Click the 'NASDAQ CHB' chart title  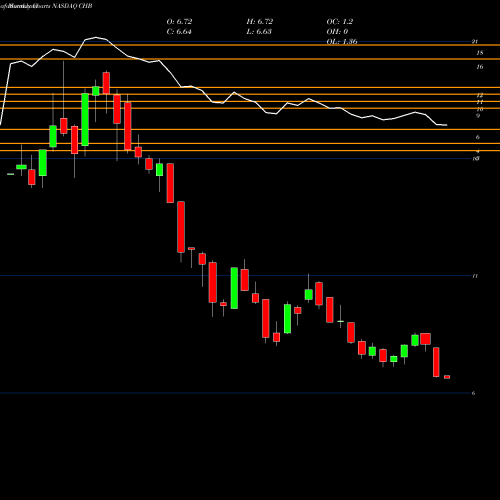point(71,6)
